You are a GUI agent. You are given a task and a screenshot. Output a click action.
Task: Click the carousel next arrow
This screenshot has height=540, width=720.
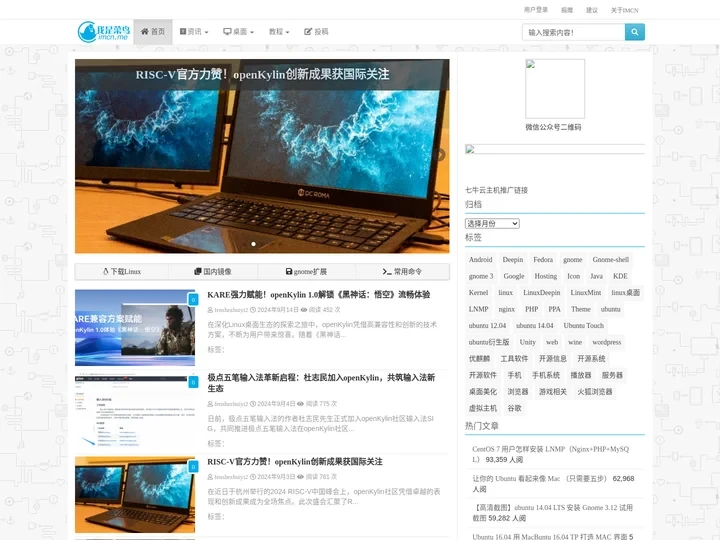pos(440,155)
